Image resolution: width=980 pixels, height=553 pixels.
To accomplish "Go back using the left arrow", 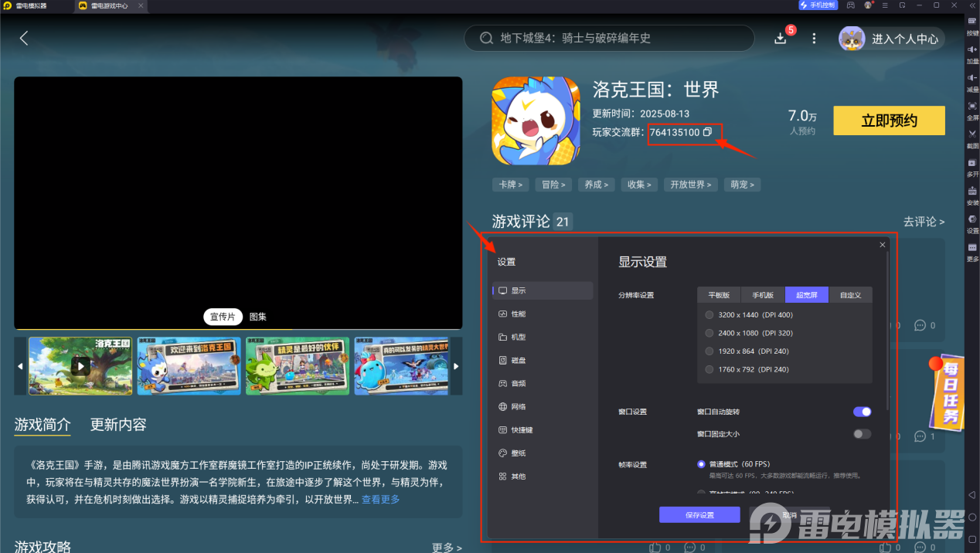I will pyautogui.click(x=24, y=38).
